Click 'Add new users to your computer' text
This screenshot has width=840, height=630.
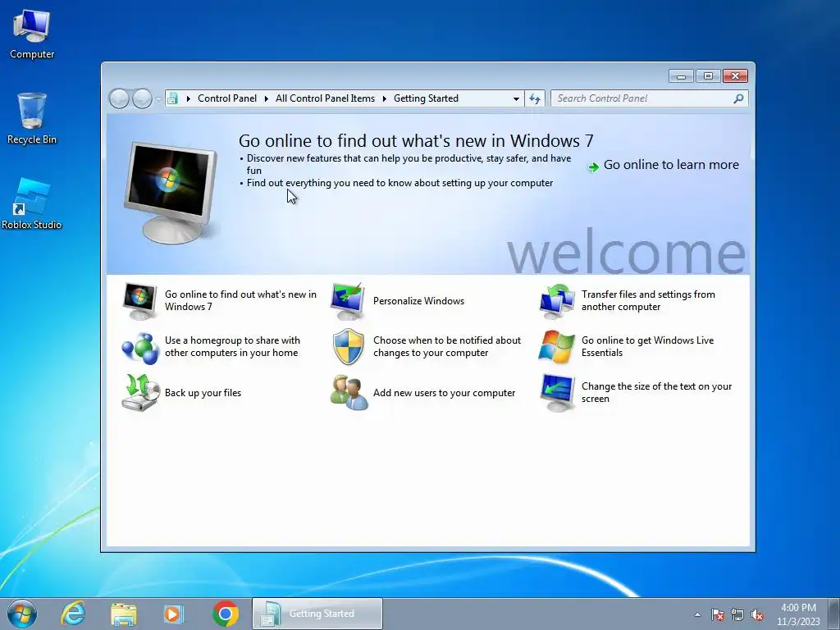[x=444, y=393]
